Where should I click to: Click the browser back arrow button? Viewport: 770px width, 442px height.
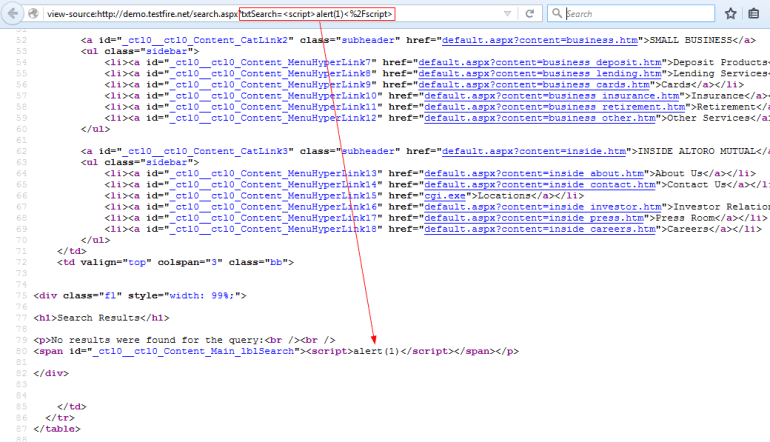tap(13, 14)
